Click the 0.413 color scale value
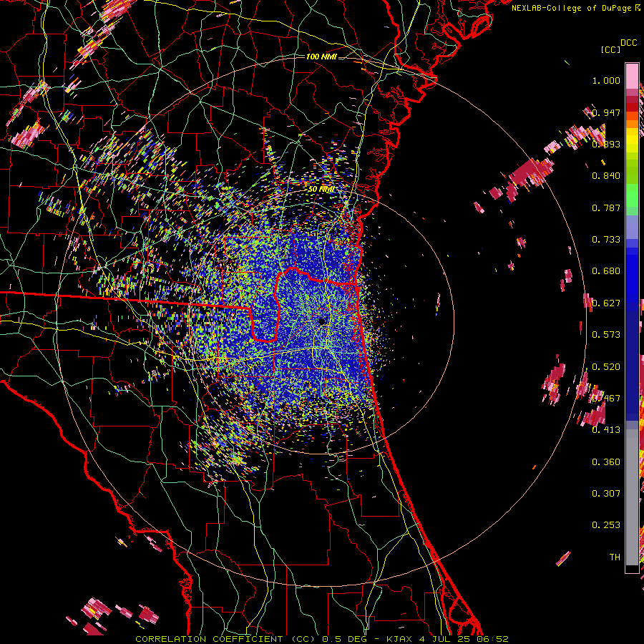 [606, 430]
